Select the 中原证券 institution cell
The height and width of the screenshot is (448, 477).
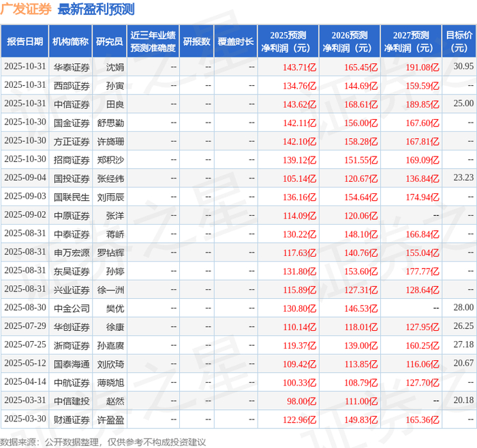click(72, 216)
